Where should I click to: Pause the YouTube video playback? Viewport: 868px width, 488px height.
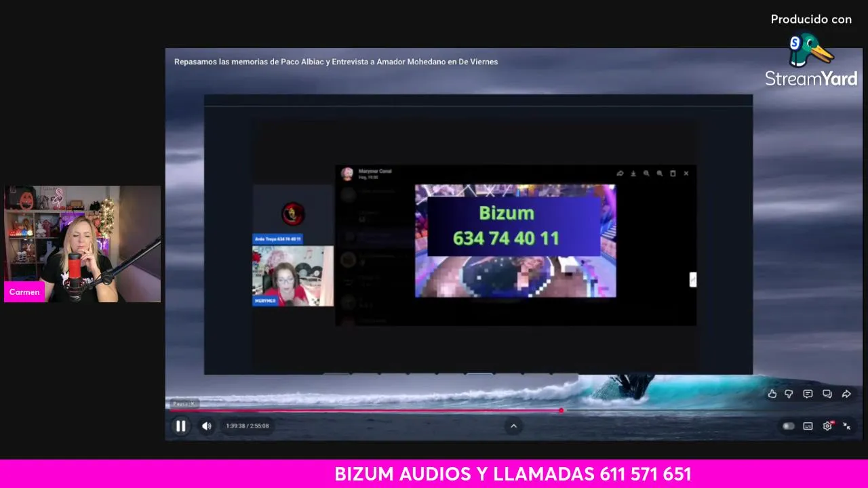point(181,426)
